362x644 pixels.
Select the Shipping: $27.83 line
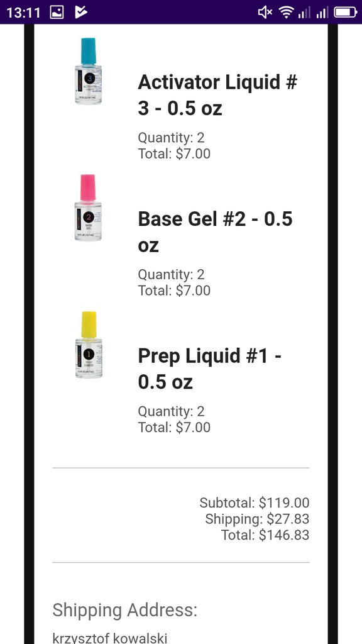(257, 519)
